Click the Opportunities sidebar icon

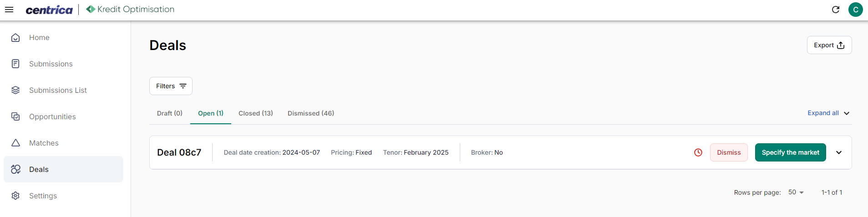(15, 117)
